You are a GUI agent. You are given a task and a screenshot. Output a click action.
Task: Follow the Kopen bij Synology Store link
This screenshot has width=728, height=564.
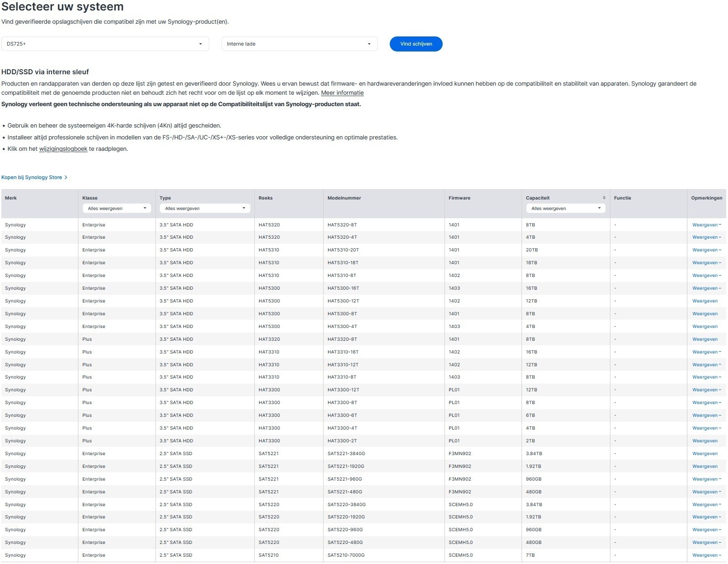tap(34, 177)
